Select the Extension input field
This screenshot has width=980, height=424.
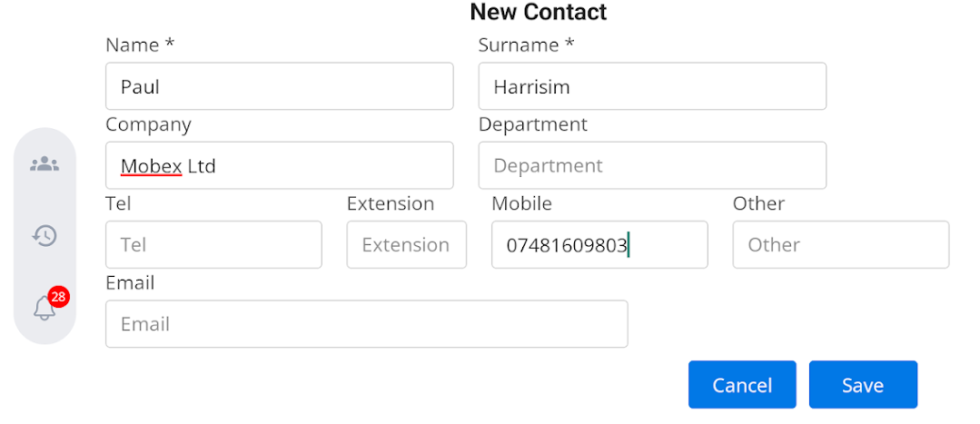(x=406, y=244)
